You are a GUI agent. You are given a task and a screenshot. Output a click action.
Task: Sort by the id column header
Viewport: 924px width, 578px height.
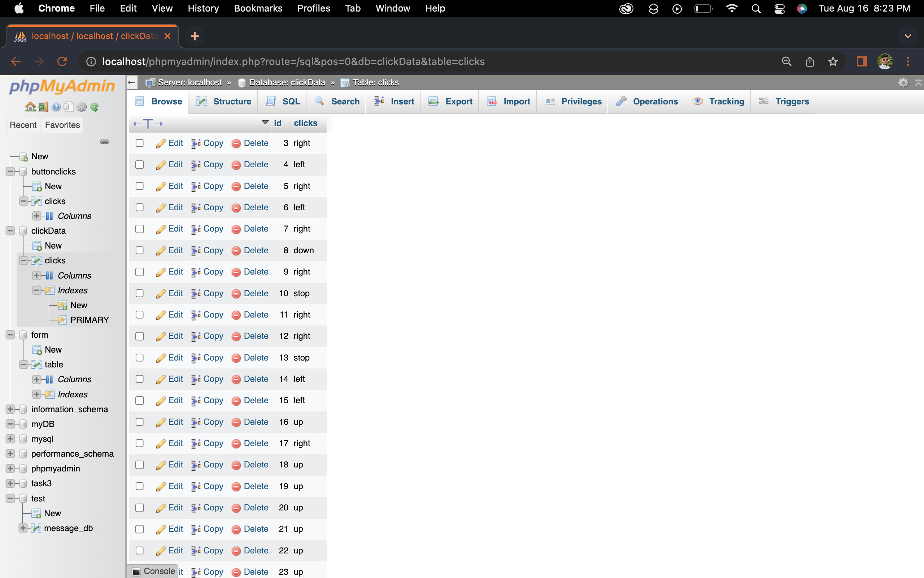coord(278,123)
